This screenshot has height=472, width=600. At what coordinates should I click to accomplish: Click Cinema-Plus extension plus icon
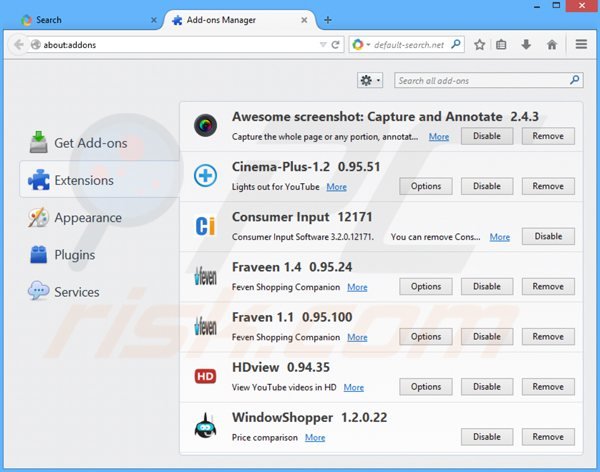pyautogui.click(x=205, y=176)
